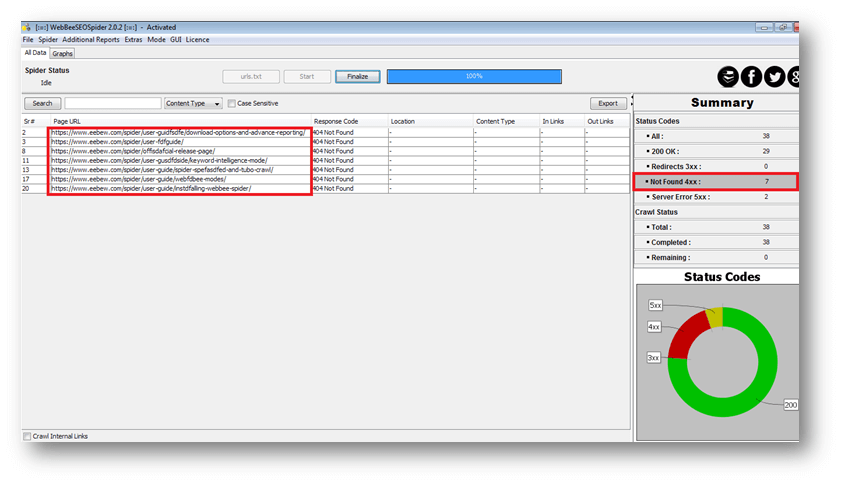The width and height of the screenshot is (841, 484).
Task: Switch to the Graphs tab
Action: point(62,54)
